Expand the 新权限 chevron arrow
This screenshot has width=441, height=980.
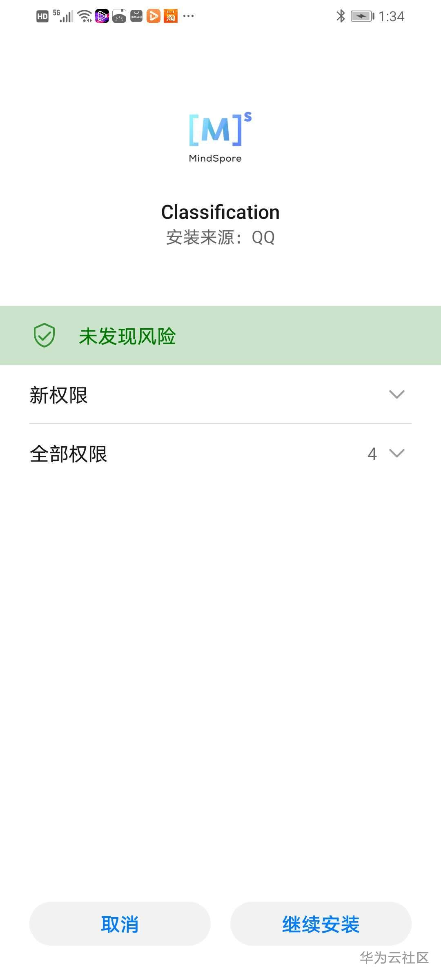tap(396, 394)
